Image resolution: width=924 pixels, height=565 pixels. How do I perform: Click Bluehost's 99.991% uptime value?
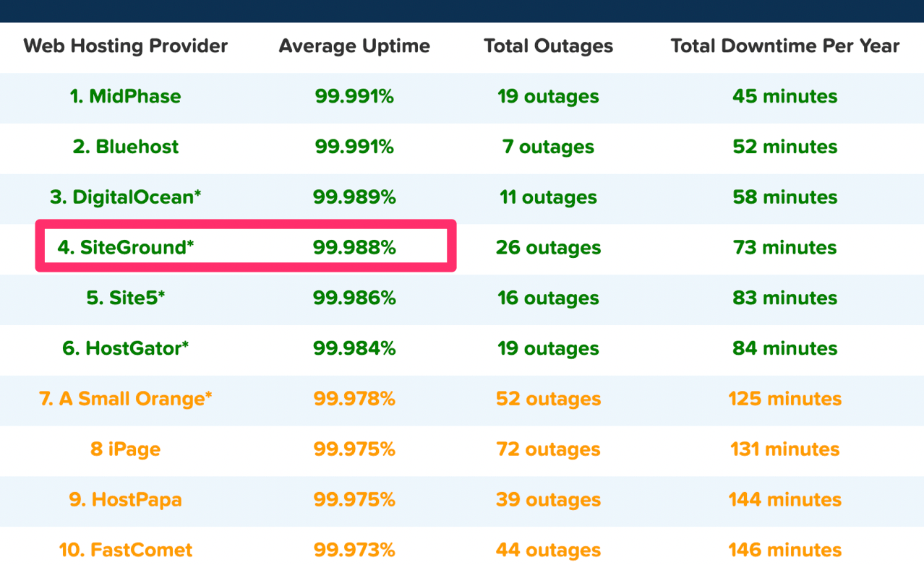[354, 147]
